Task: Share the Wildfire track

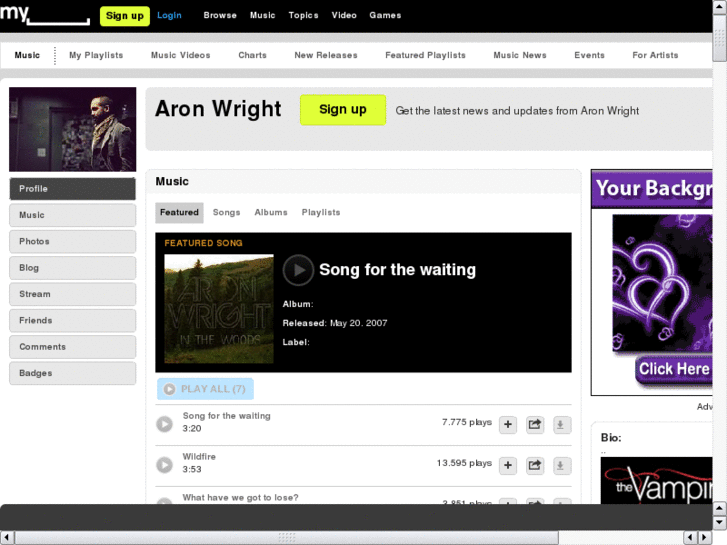Action: (x=535, y=465)
